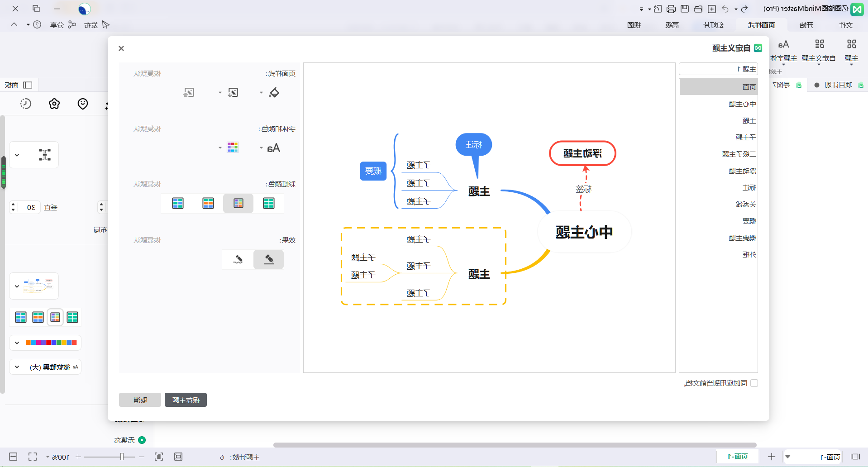Open the 高级 ribbon tab
This screenshot has height=467, width=868.
(672, 25)
